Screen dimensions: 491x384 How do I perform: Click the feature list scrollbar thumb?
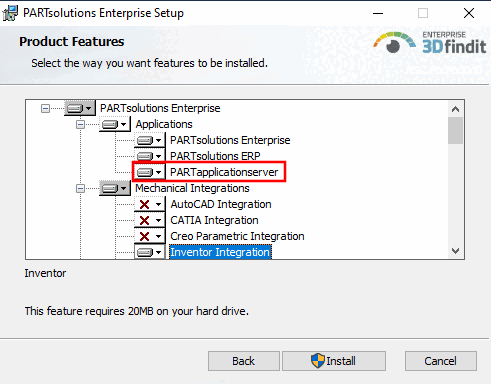[455, 131]
